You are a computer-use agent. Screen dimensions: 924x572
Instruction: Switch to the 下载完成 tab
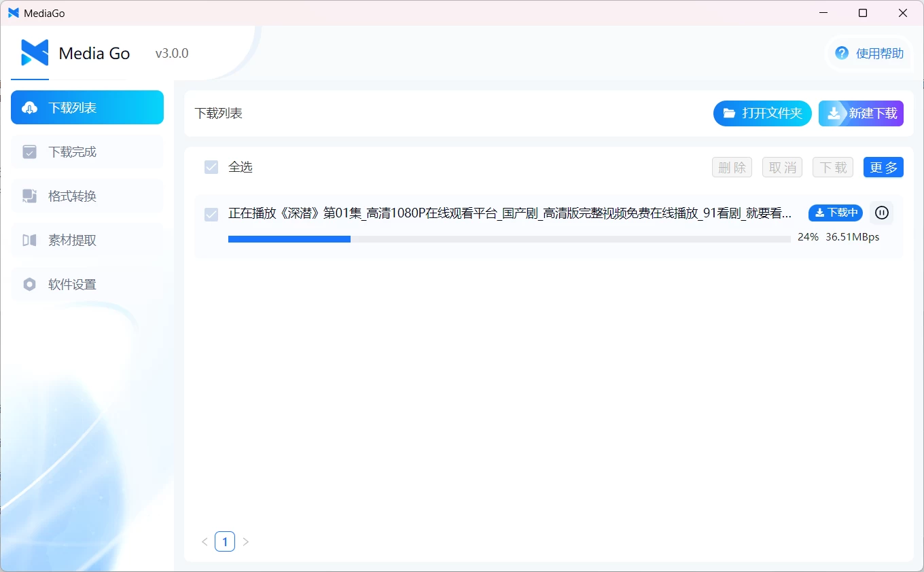click(x=87, y=151)
